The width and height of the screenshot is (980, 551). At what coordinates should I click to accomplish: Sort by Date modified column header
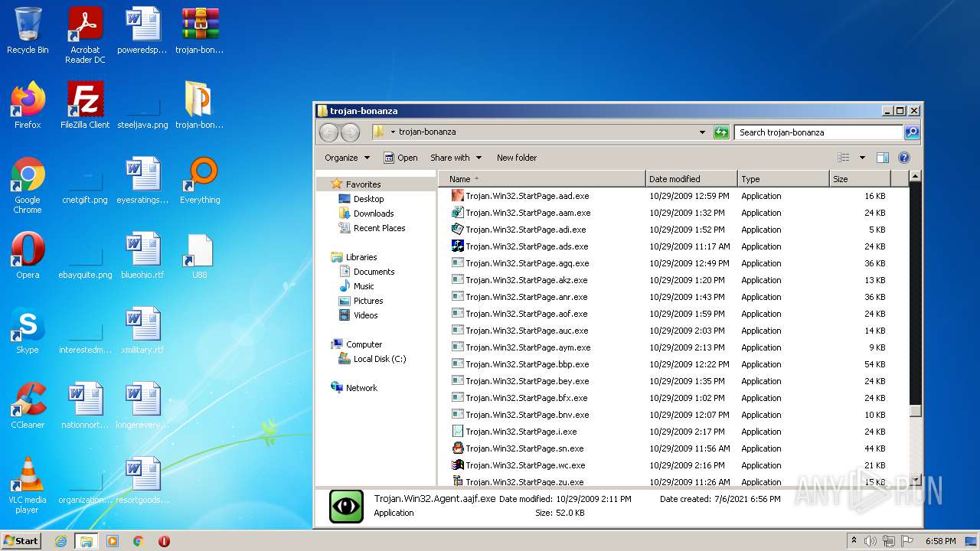click(x=691, y=179)
